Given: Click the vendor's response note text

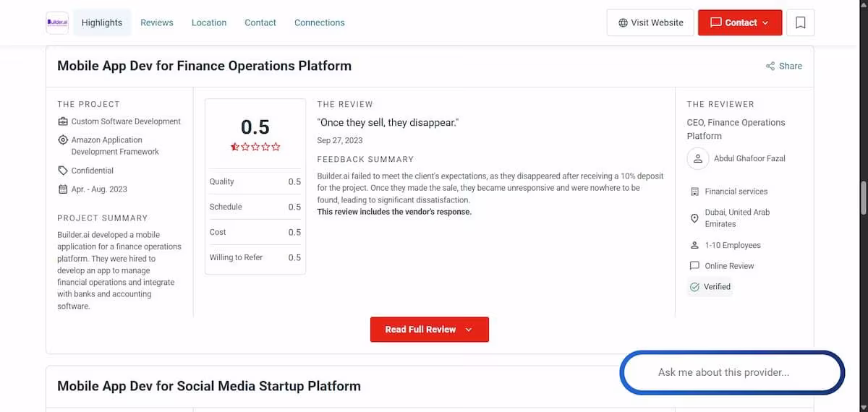Looking at the screenshot, I should click(394, 212).
